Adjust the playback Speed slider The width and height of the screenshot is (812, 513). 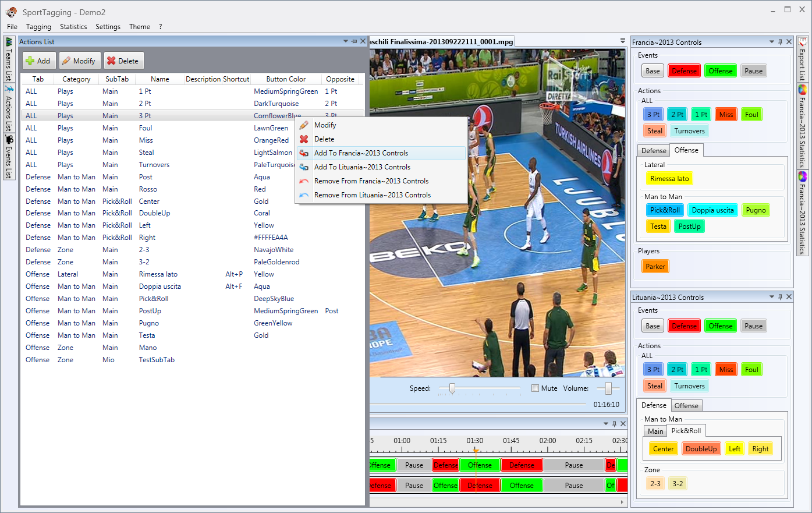(452, 388)
